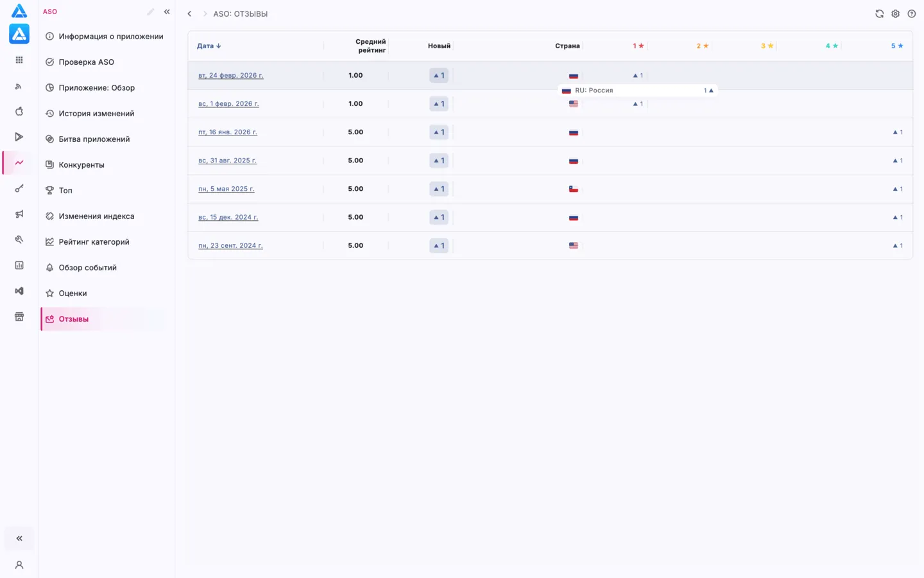Screen dimensions: 924x578
Task: Click the megaphone icon in the left rail
Action: [19, 214]
